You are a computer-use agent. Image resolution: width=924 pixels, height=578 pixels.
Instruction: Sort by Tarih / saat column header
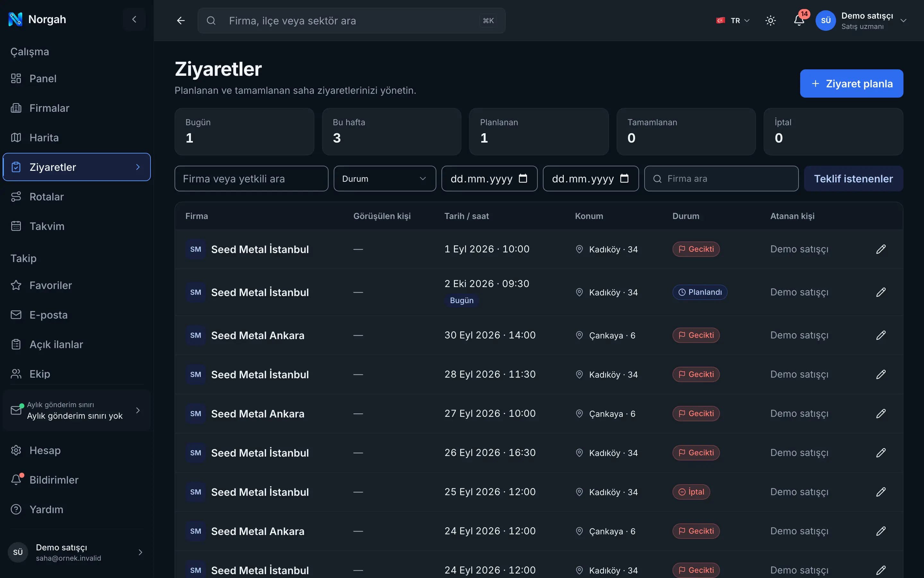466,216
